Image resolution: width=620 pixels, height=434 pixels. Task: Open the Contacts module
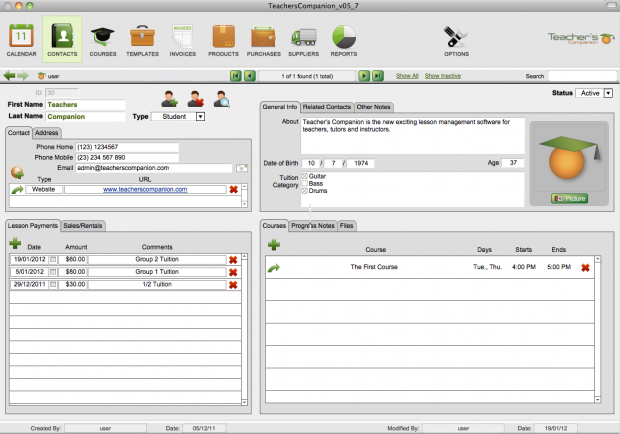62,40
